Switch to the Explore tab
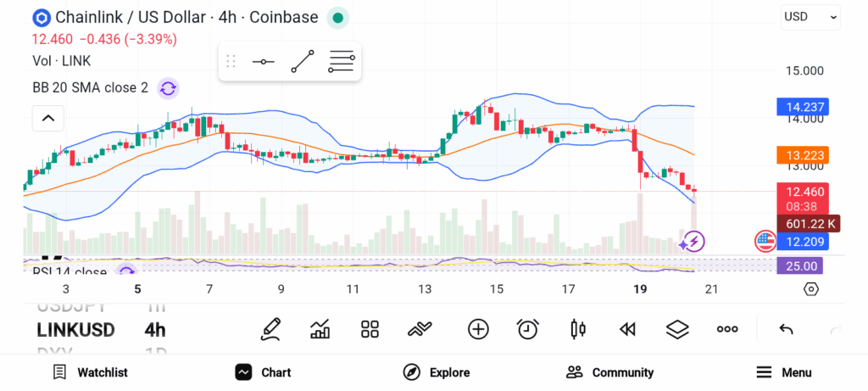Viewport: 868px width, 391px height. tap(437, 372)
